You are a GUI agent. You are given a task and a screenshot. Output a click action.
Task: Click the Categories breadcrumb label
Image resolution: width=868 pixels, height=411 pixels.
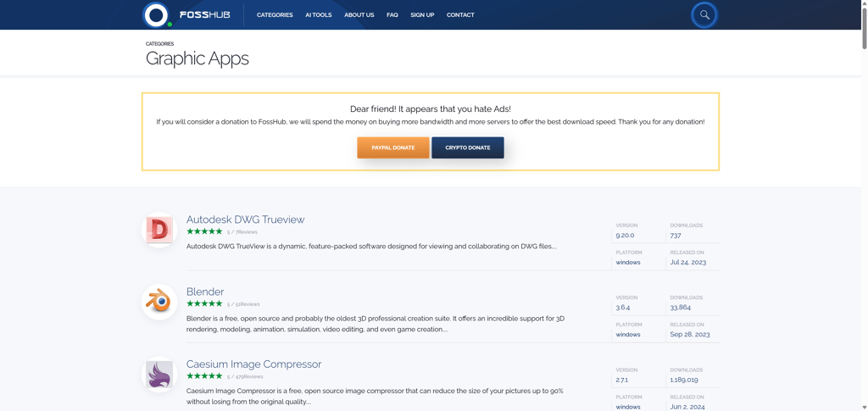coord(159,44)
